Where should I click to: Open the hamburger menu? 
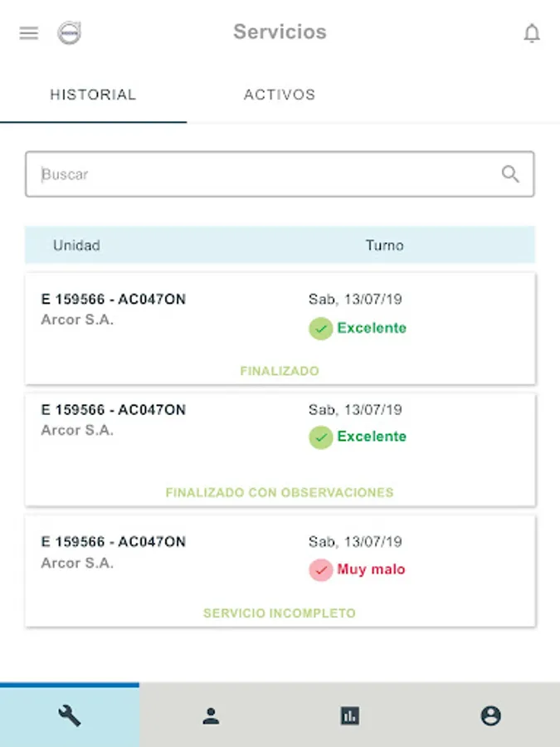[x=29, y=33]
